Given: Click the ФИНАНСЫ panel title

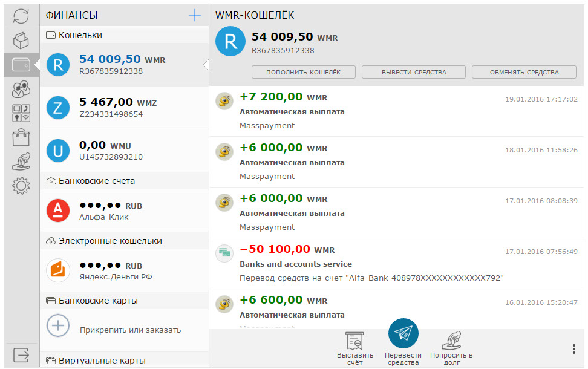Looking at the screenshot, I should (x=71, y=15).
